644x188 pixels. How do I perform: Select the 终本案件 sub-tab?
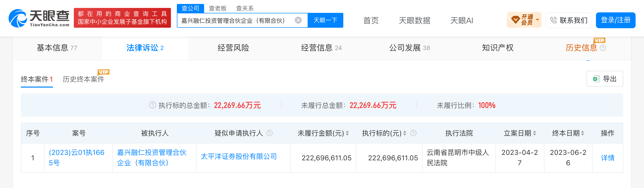coord(37,79)
